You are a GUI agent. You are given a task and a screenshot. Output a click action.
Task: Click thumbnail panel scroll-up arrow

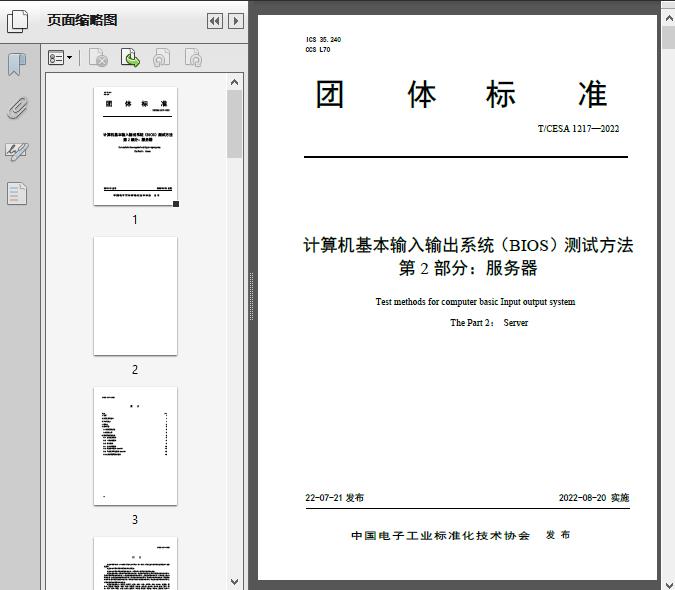(235, 82)
